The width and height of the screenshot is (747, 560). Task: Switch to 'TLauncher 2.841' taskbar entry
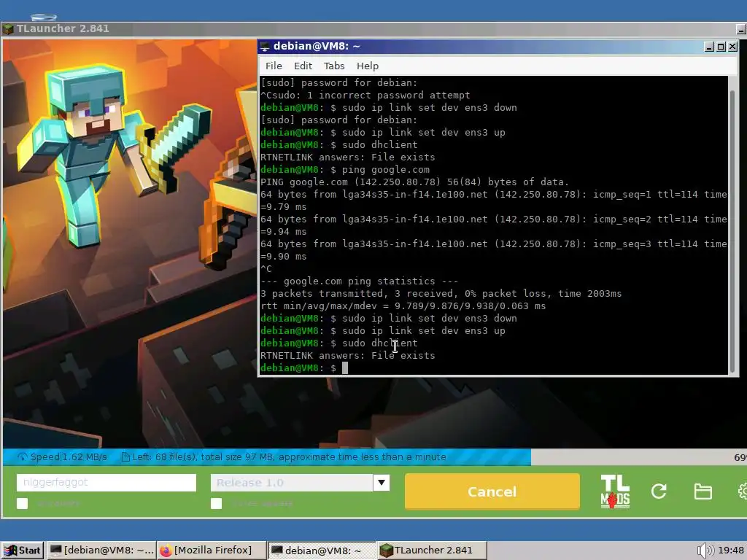point(432,551)
